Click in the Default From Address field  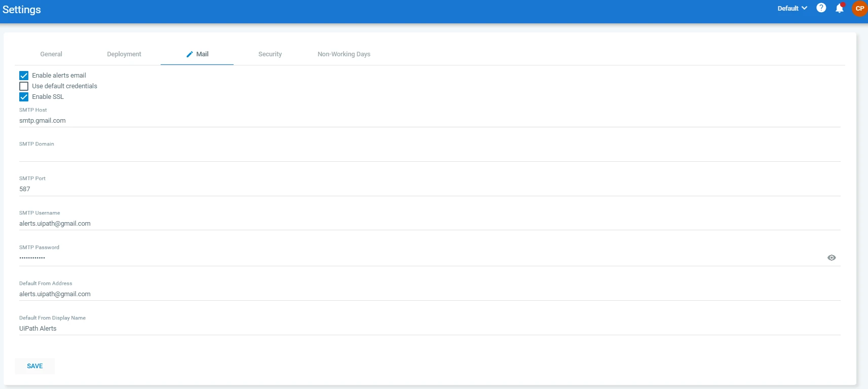430,294
